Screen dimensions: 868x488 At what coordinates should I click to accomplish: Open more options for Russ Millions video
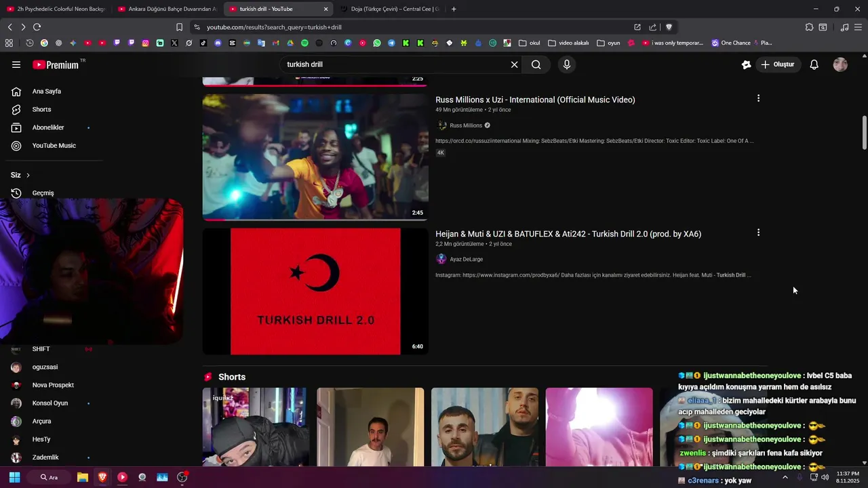coord(758,98)
